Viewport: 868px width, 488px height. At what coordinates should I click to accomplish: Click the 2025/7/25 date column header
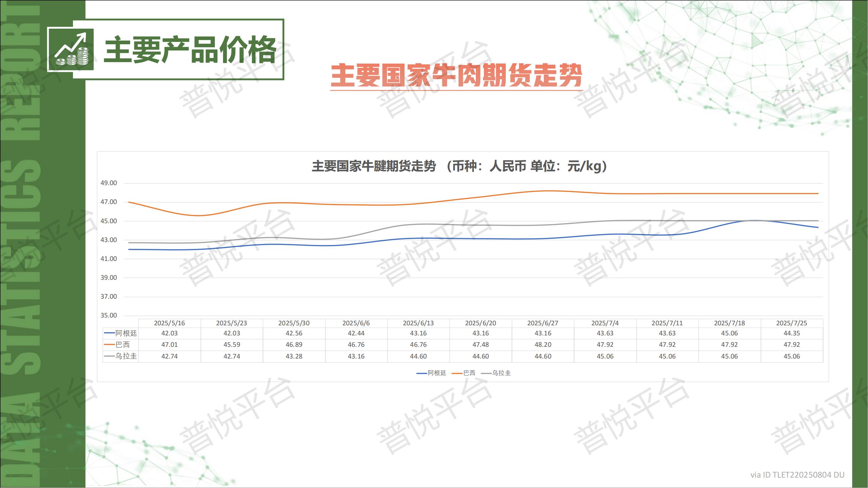[792, 323]
